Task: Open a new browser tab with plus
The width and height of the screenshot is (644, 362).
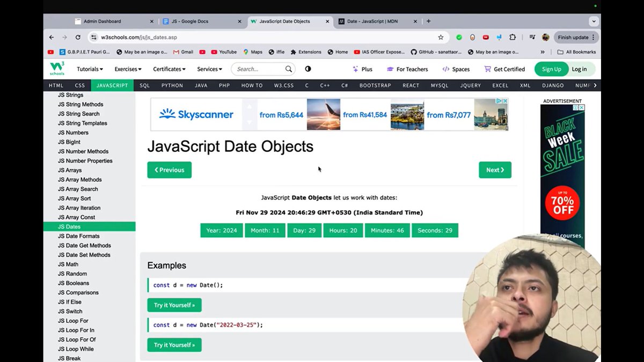Action: (x=428, y=21)
